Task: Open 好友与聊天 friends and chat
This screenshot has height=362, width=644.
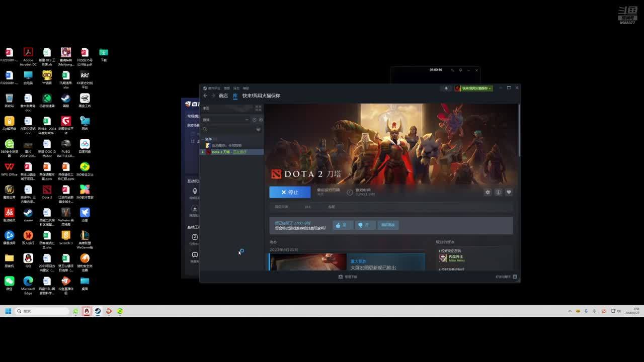Action: tap(507, 277)
